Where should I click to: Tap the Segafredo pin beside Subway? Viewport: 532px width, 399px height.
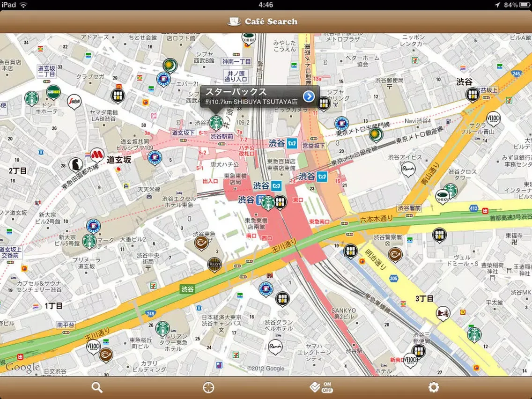[x=74, y=101]
